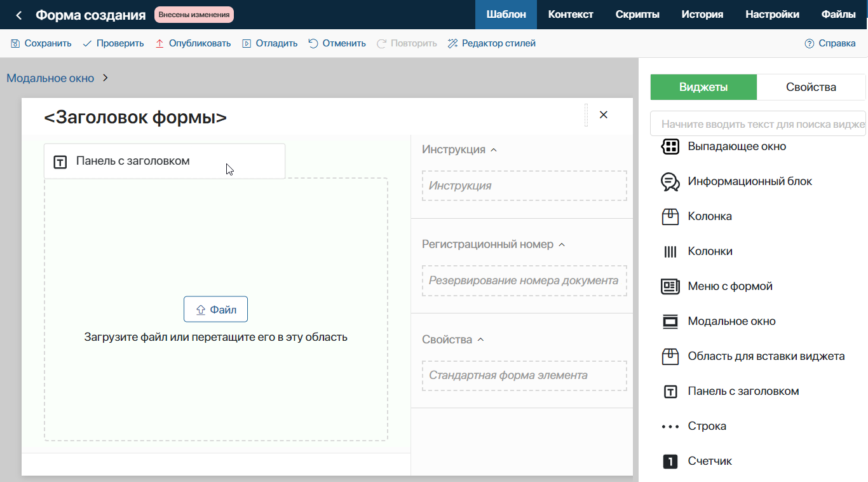Screen dimensions: 868x482
Task: Click the Проверить checkmark icon
Action: [87, 44]
